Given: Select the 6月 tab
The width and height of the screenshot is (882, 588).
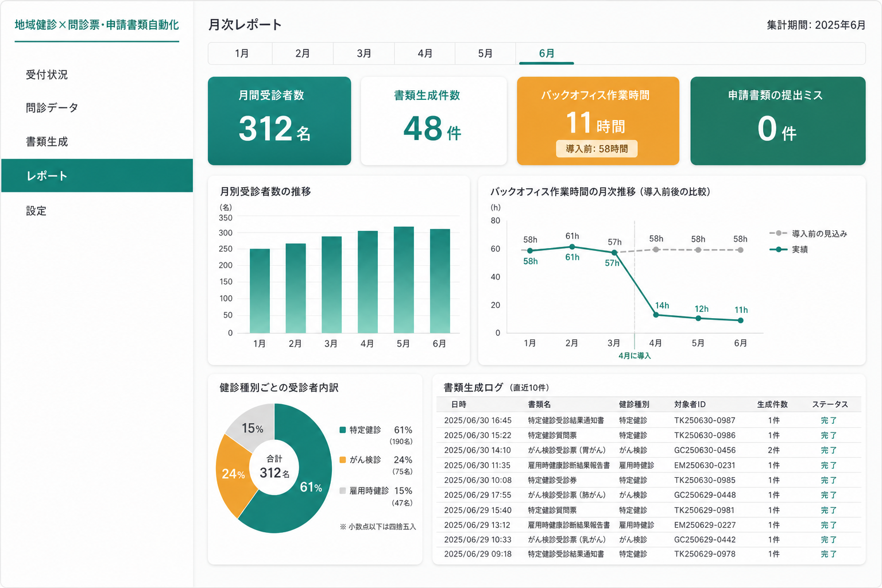Looking at the screenshot, I should click(x=547, y=53).
